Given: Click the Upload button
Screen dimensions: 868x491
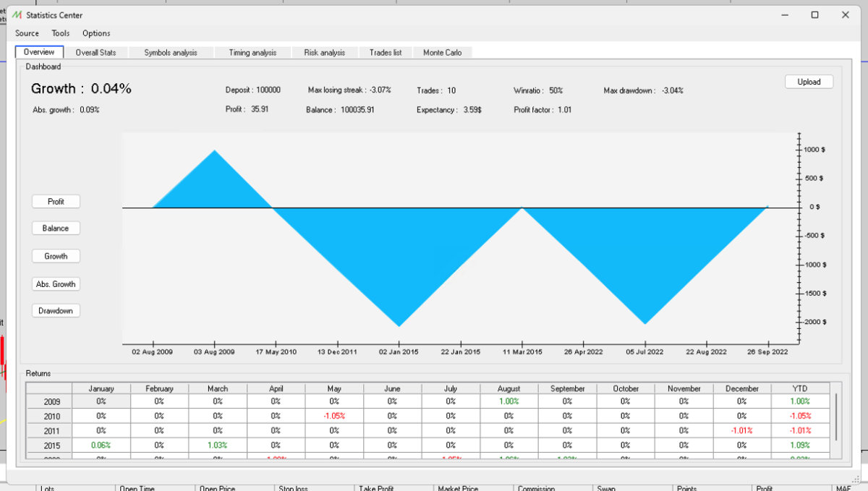Looking at the screenshot, I should coord(809,82).
